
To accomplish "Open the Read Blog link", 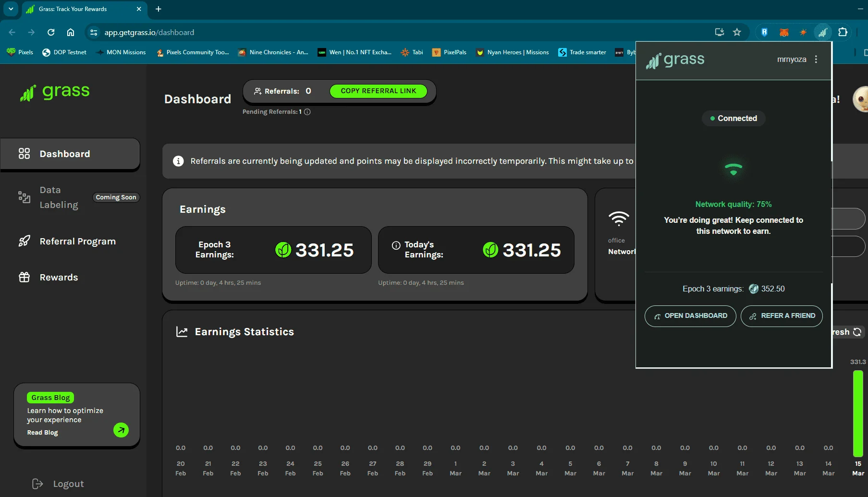I will click(42, 433).
